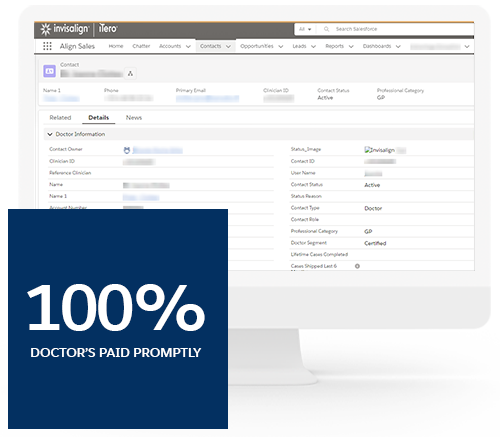Screen dimensions: 500x437
Task: Open the All search scope dropdown
Action: point(305,29)
